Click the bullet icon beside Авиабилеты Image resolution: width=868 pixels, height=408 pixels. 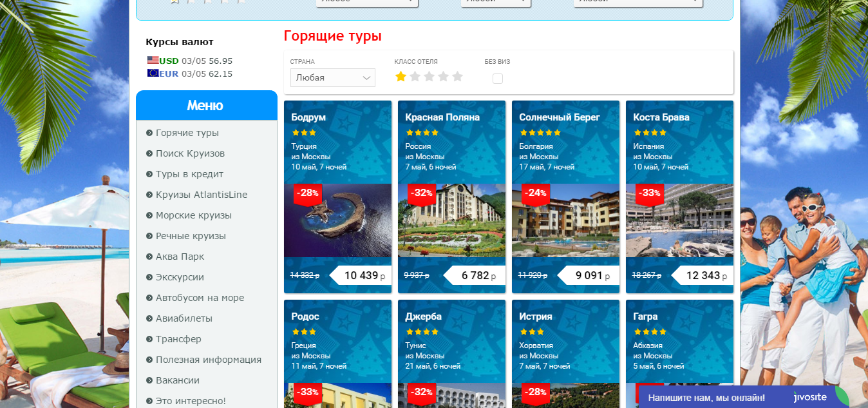[149, 318]
